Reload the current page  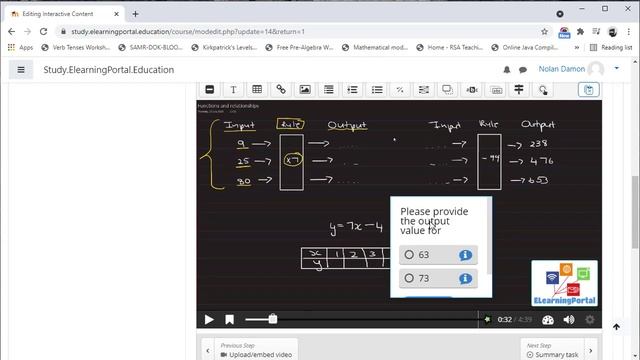tap(43, 31)
